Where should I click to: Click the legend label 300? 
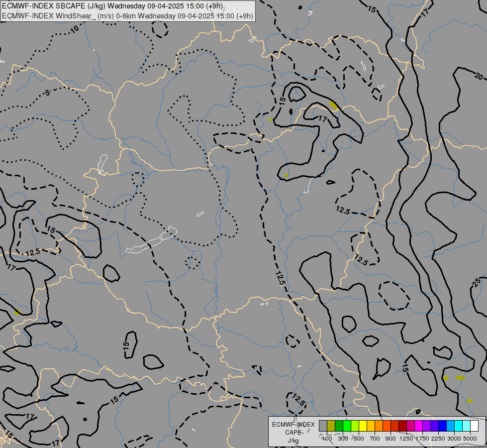[343, 439]
